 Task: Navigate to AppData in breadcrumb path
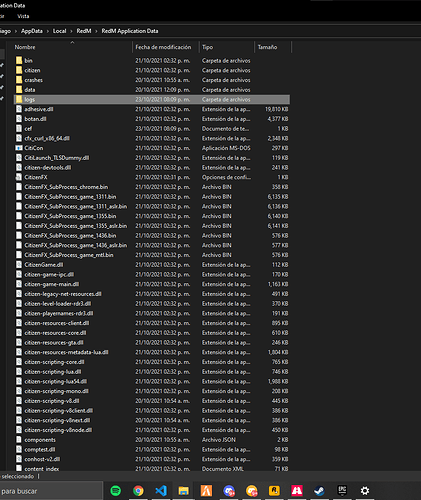[x=32, y=31]
